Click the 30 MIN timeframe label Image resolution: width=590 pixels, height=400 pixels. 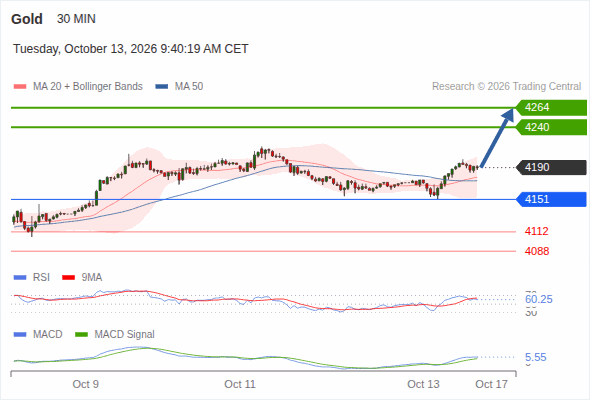(x=76, y=19)
